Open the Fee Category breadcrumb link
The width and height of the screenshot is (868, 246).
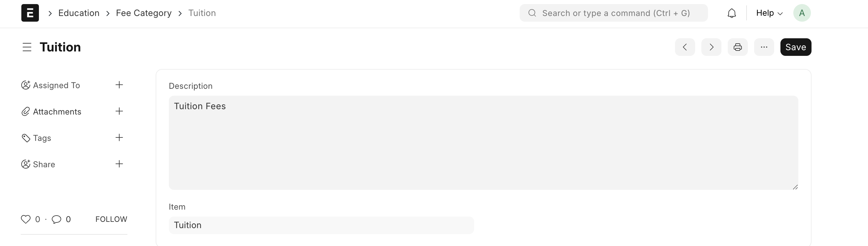pyautogui.click(x=143, y=13)
